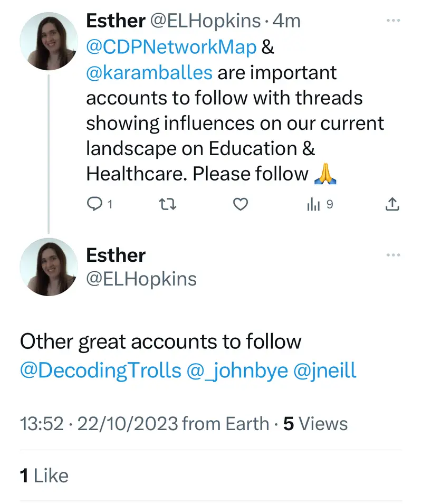The width and height of the screenshot is (422, 504).
Task: Click @ELHopkins handle in first tweet
Action: pos(206,21)
